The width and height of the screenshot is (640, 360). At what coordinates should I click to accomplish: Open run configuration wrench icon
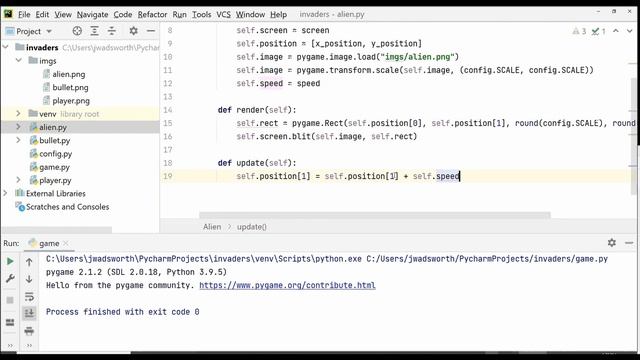click(x=10, y=279)
